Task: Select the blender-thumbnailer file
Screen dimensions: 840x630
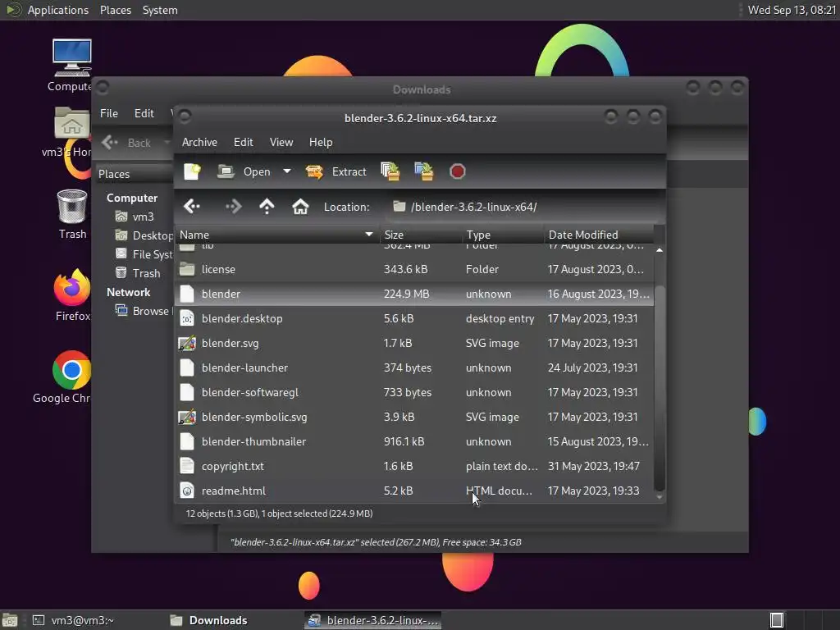Action: tap(414, 442)
